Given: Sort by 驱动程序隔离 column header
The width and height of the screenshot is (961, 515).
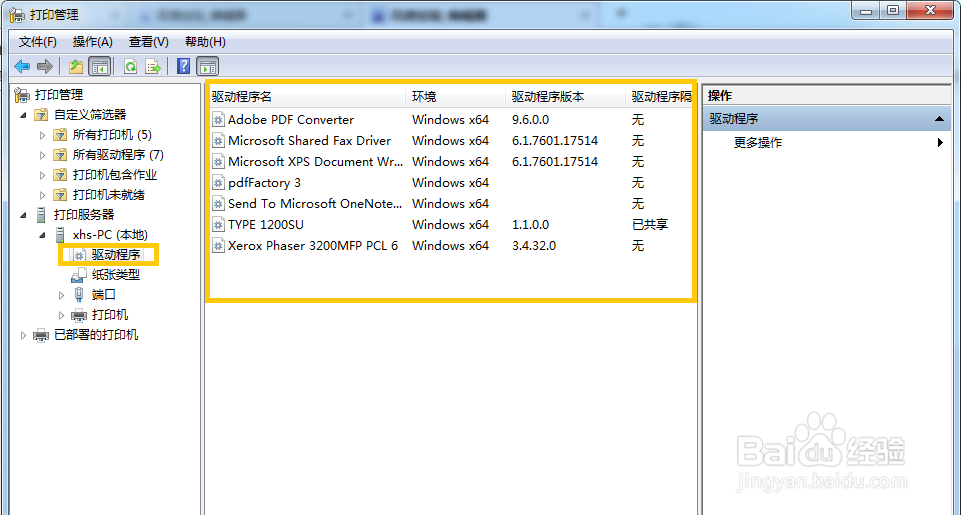Looking at the screenshot, I should (659, 96).
